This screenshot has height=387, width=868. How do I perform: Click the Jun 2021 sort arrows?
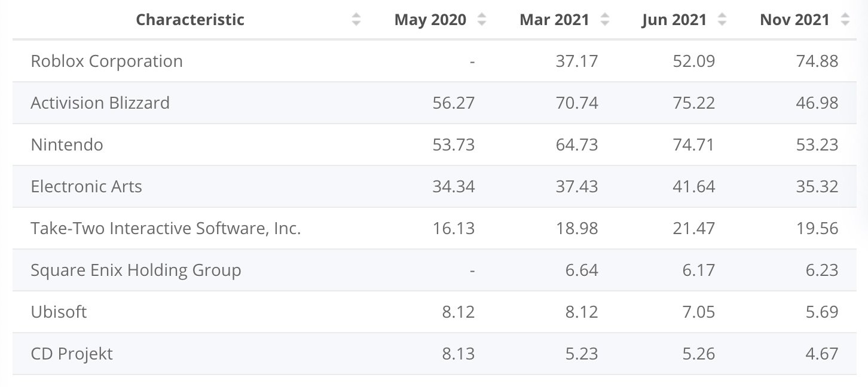click(722, 20)
